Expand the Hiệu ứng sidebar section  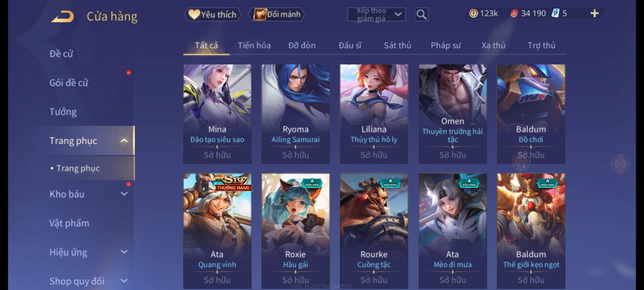pos(124,252)
